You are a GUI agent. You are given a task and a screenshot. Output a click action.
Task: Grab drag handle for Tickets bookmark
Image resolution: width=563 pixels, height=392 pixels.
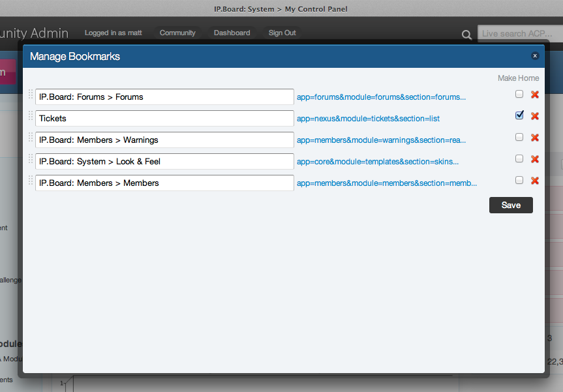coord(31,115)
